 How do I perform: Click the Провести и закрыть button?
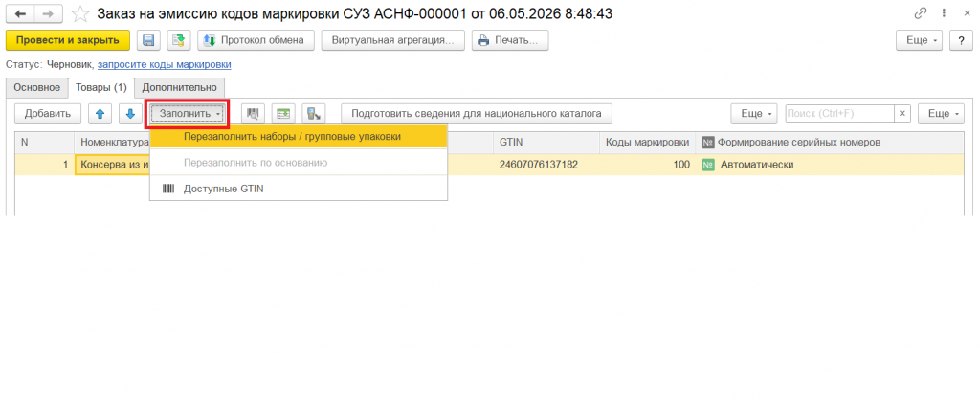click(68, 40)
